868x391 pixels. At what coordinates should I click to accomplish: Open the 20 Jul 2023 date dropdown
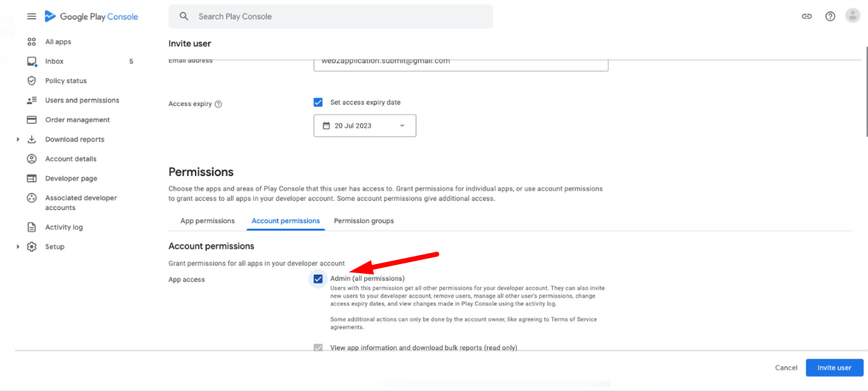pyautogui.click(x=365, y=126)
